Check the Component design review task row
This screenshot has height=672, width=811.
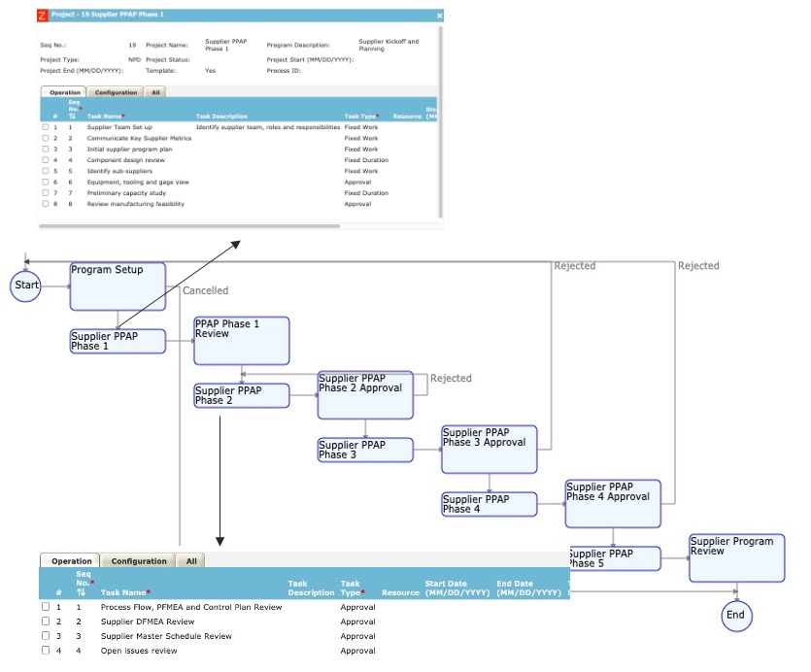[45, 160]
